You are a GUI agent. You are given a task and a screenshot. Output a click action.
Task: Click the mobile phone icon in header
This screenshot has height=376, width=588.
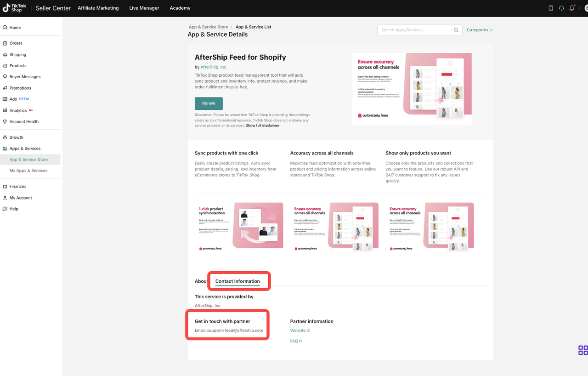(551, 8)
